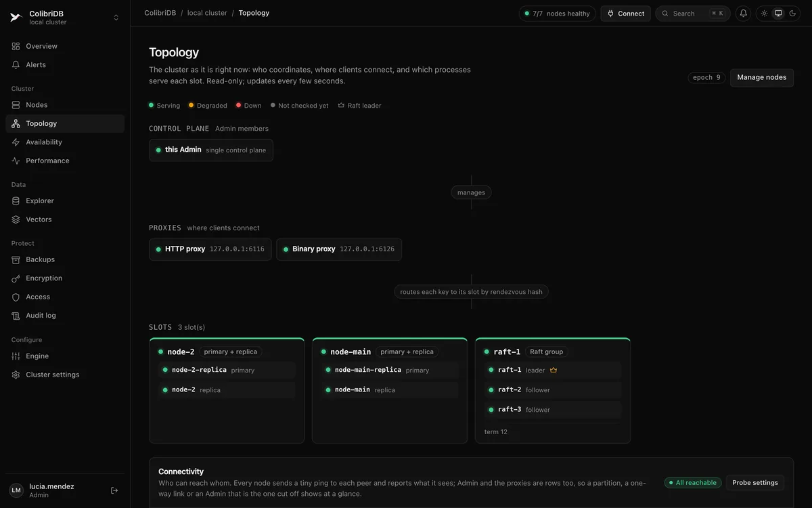Viewport: 812px width, 508px height.
Task: Click the 7/7 nodes healthy status pill
Action: (x=558, y=14)
